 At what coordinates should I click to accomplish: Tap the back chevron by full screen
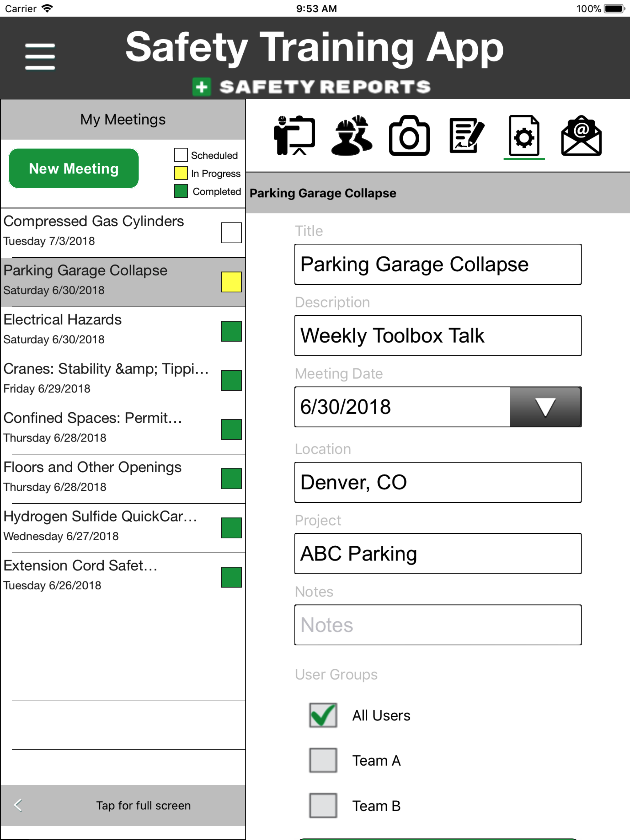[18, 805]
